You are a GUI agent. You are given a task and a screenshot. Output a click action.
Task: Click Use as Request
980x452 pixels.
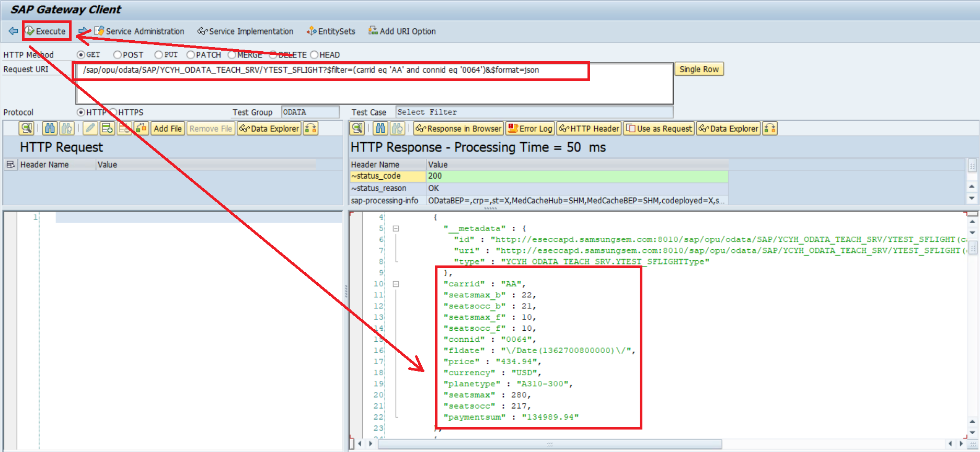coord(659,129)
